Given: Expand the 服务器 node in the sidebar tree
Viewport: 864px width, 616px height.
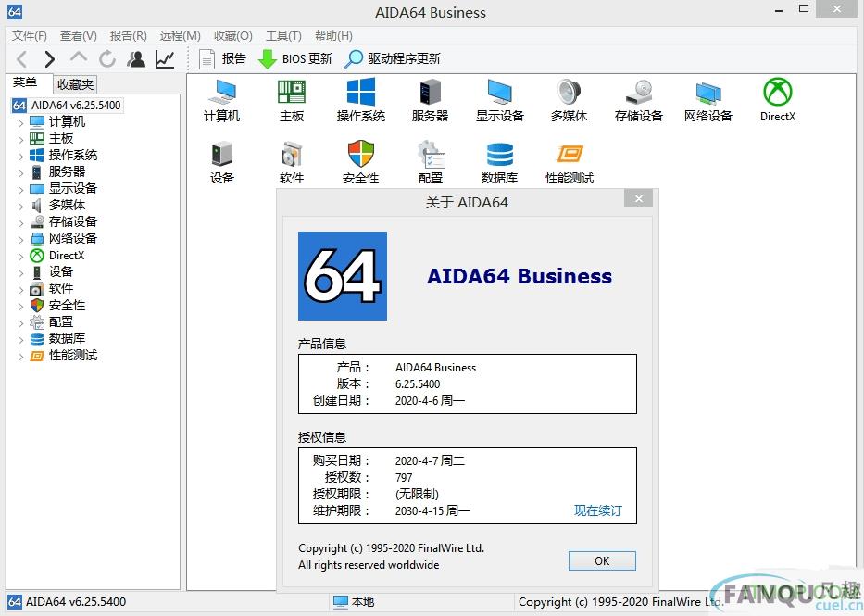Looking at the screenshot, I should 21,173.
